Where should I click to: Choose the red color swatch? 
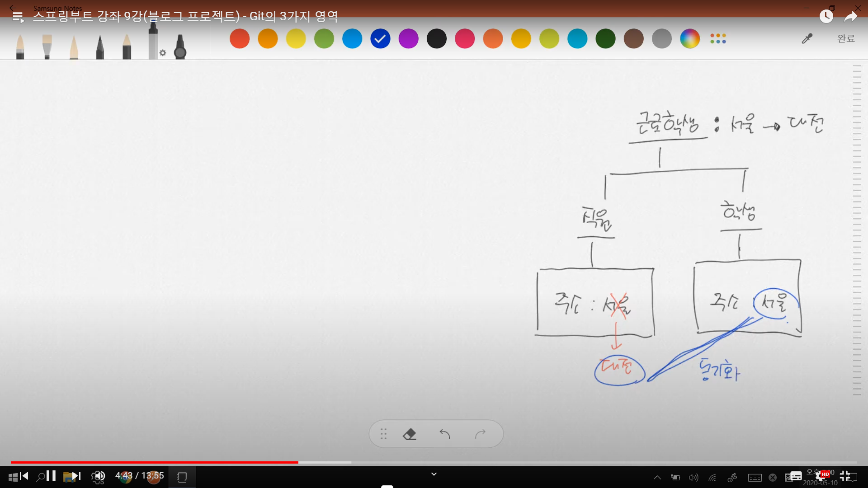click(x=240, y=39)
